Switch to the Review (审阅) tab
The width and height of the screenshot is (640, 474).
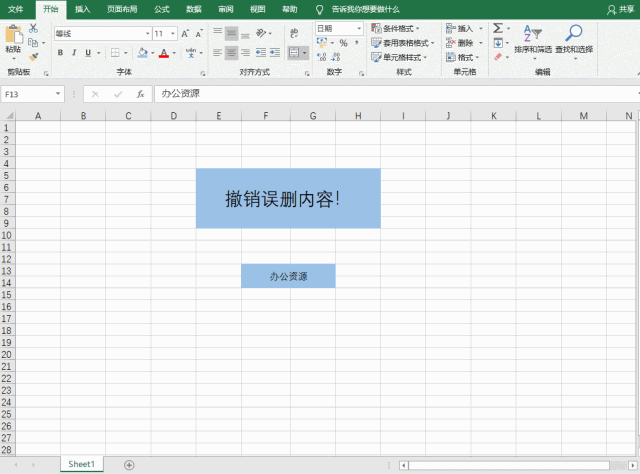pyautogui.click(x=225, y=9)
